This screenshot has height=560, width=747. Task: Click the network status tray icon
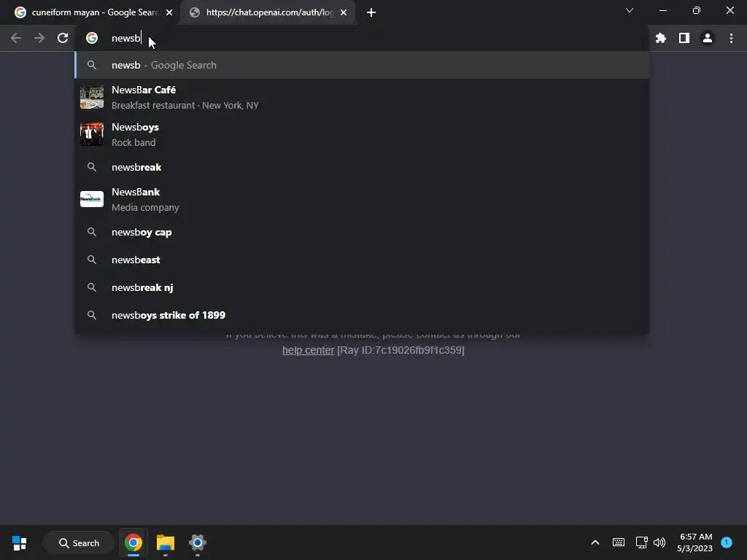[641, 542]
